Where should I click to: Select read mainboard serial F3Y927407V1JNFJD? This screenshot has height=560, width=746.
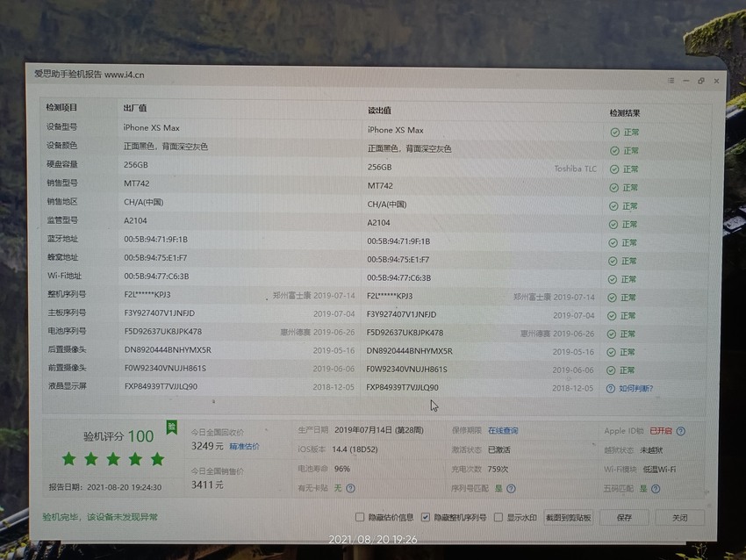pyautogui.click(x=402, y=314)
